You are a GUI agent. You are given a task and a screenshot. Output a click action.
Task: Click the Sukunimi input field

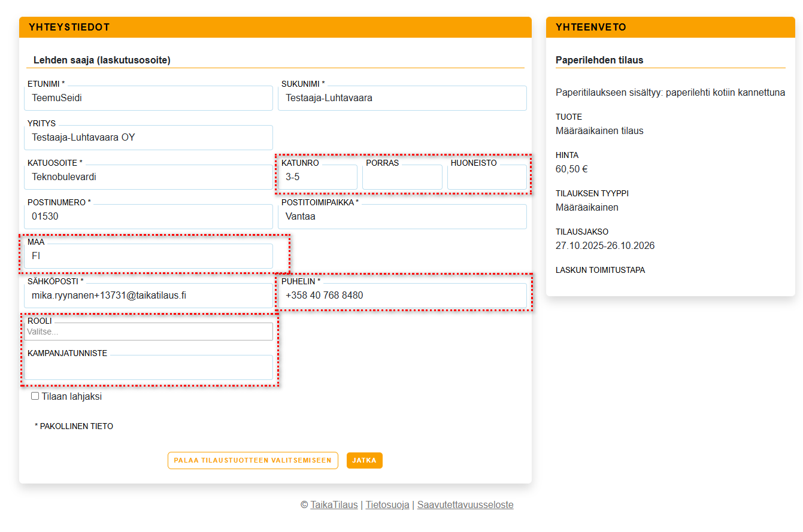point(402,98)
